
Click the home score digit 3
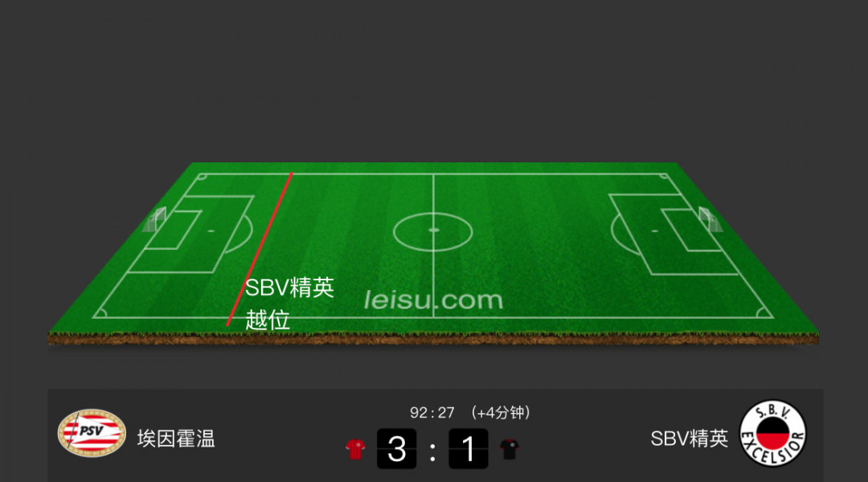(x=396, y=449)
